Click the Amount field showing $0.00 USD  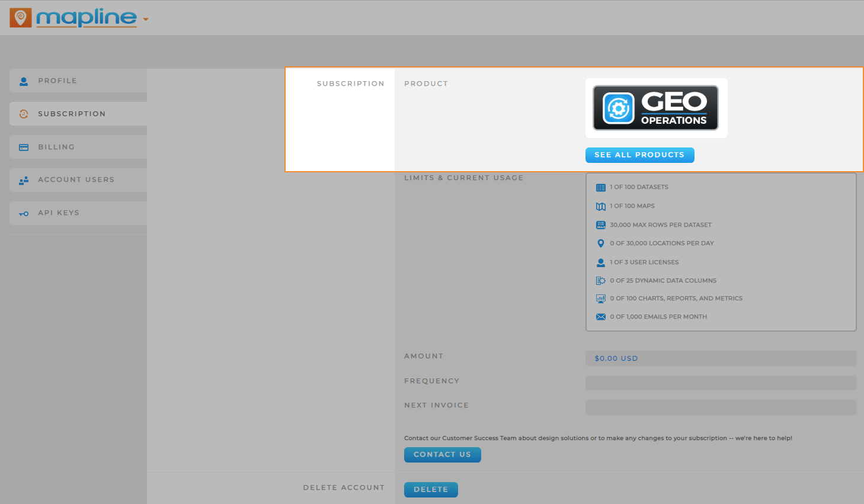coord(721,358)
